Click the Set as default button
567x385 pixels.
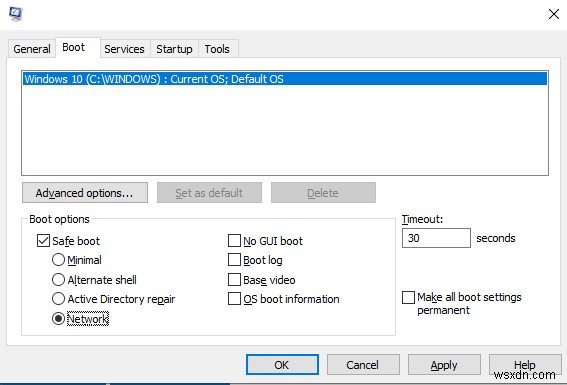tap(209, 193)
